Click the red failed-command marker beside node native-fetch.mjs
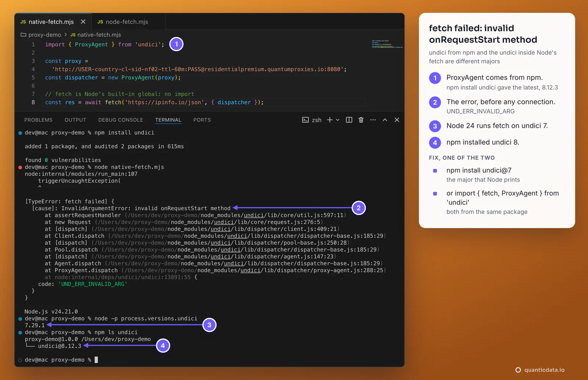This screenshot has height=380, width=588. 20,167
